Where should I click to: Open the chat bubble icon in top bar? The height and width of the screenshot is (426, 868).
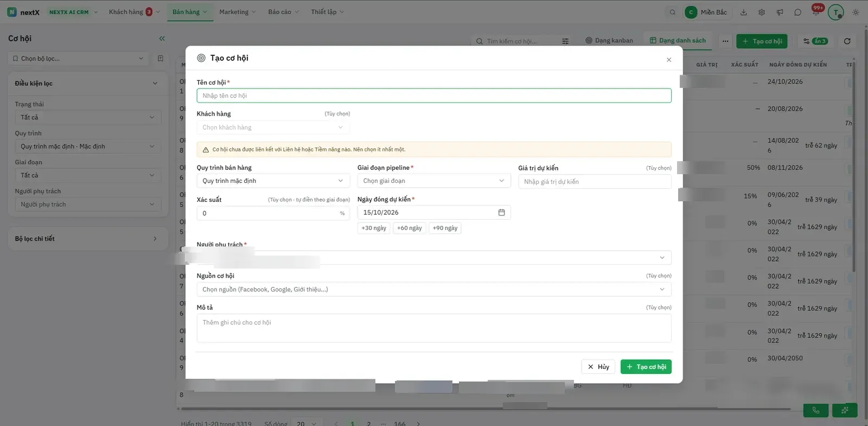tap(797, 12)
